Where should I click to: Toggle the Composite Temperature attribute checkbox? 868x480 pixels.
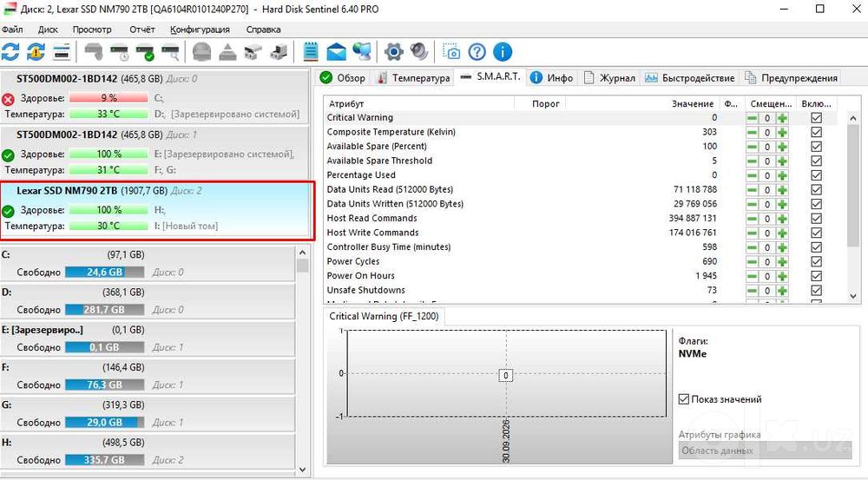coord(816,132)
